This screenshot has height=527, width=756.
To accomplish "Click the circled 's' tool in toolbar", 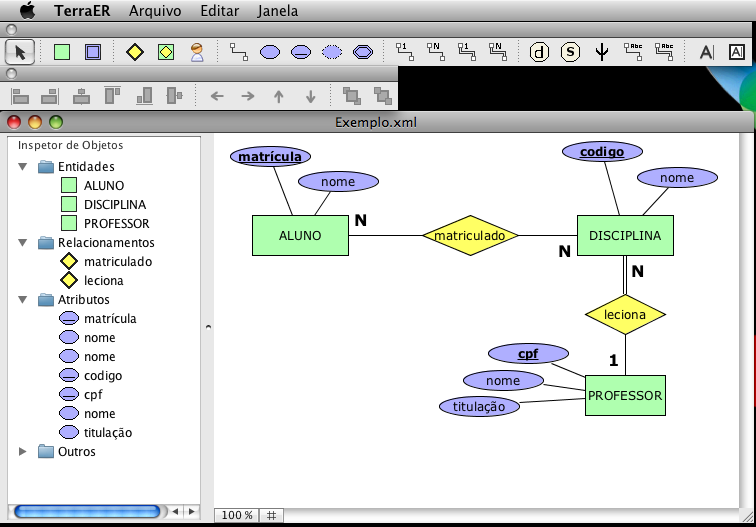I will [x=570, y=51].
